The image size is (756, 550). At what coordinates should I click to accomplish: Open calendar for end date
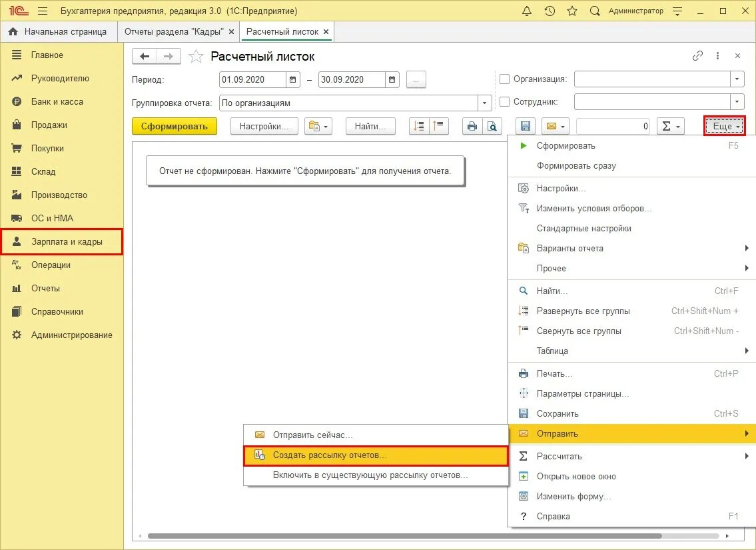[392, 79]
